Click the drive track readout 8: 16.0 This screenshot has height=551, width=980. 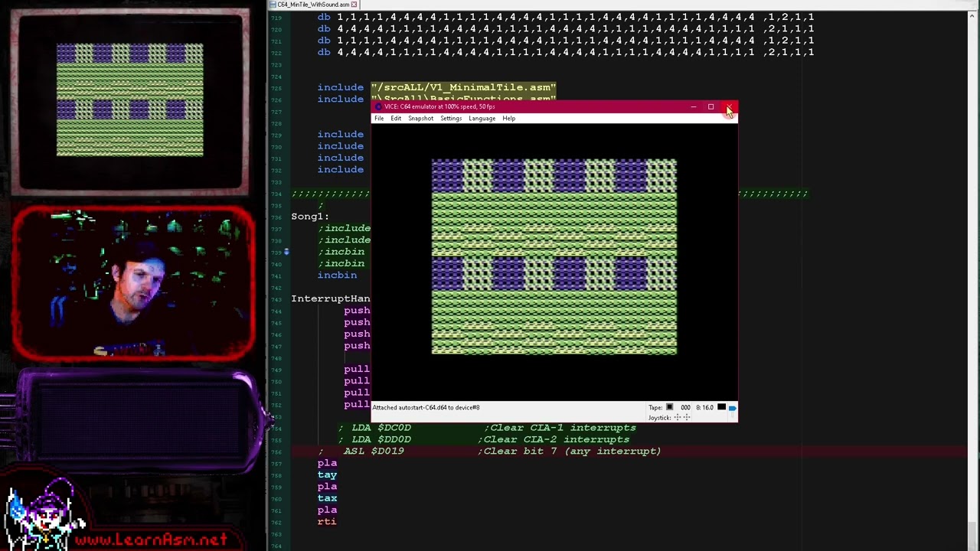(704, 408)
